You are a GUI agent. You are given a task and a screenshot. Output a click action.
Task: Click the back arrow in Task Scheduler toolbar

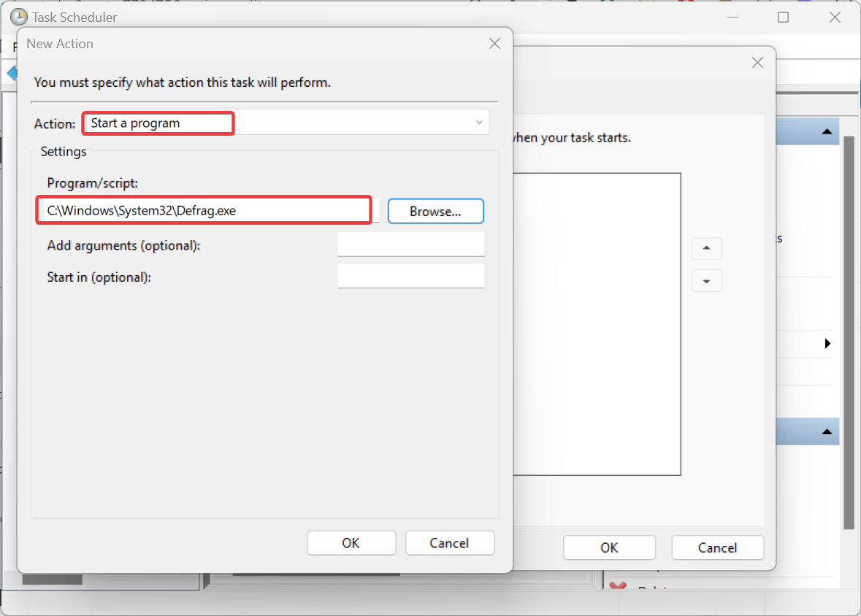[x=12, y=72]
